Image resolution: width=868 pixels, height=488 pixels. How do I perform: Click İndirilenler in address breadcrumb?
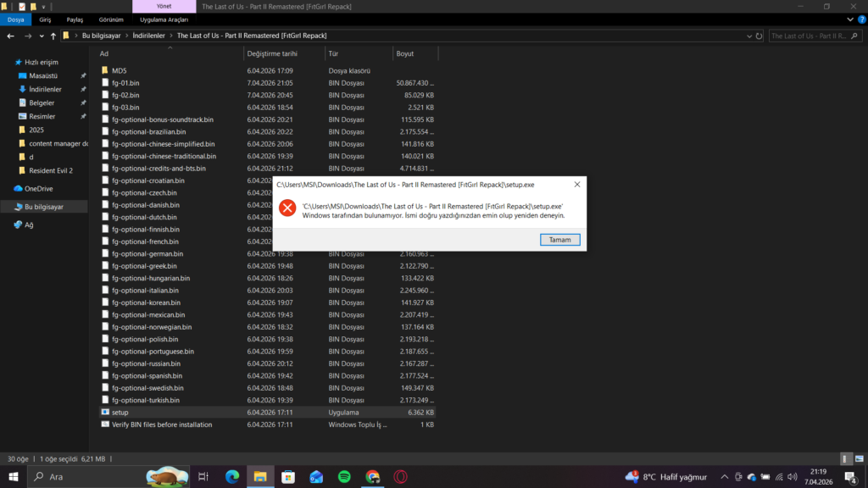click(148, 36)
